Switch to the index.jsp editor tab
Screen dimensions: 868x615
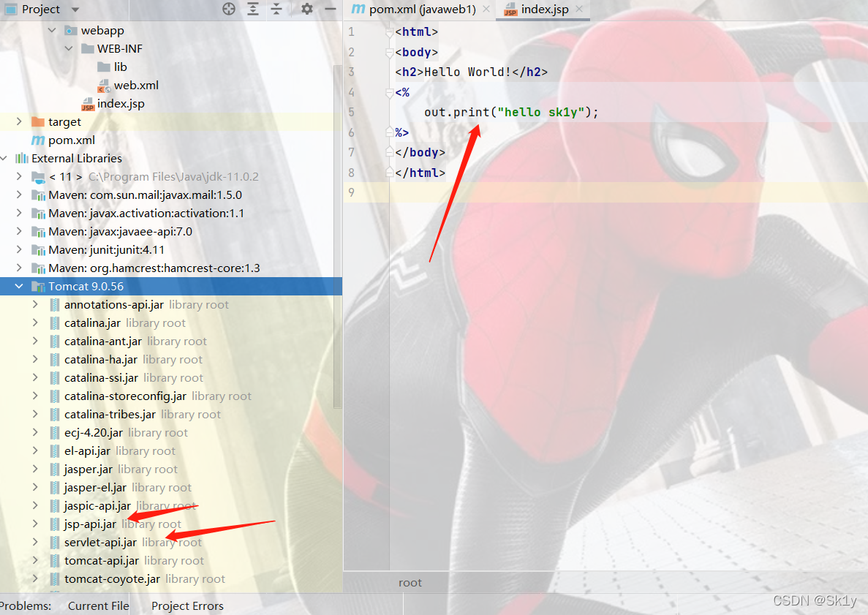click(545, 10)
